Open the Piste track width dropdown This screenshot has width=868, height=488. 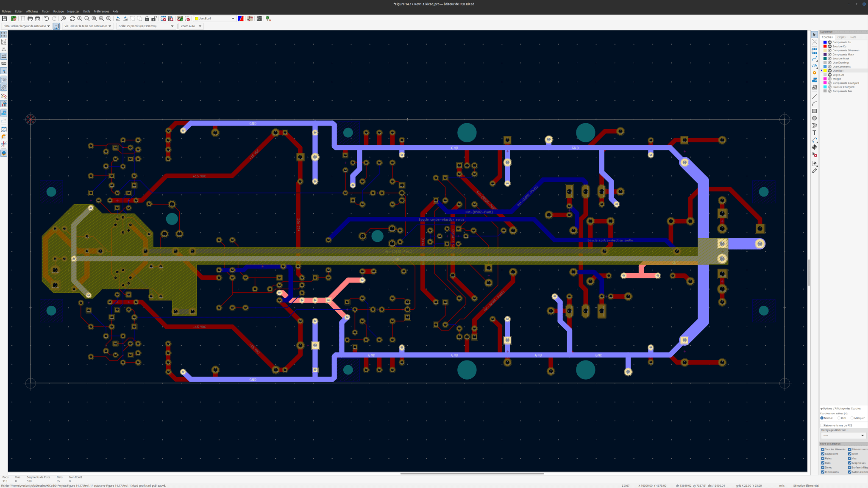point(27,26)
